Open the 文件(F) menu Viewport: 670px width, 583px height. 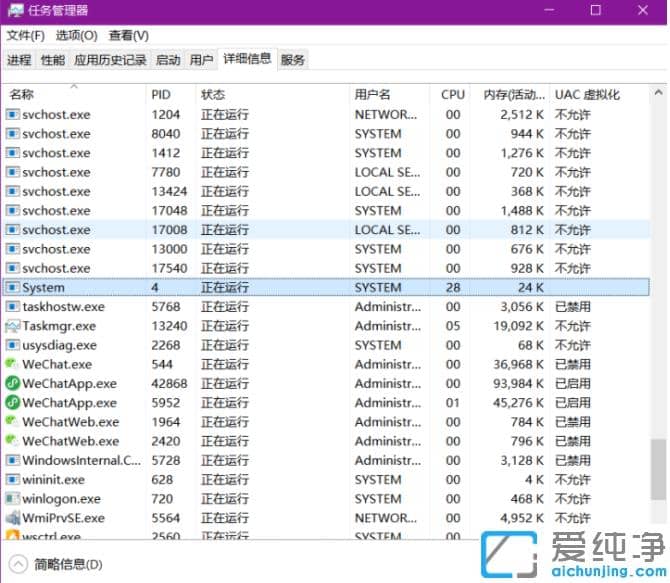26,35
